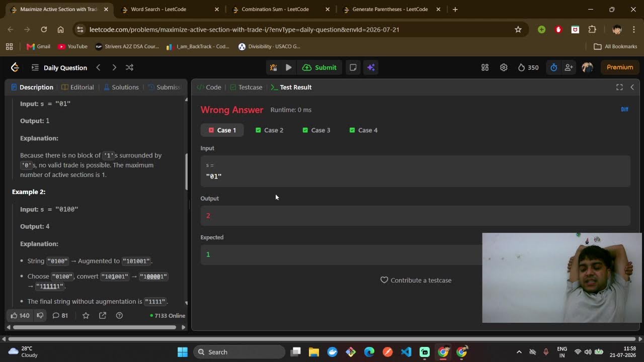Open VS Code from taskbar
The height and width of the screenshot is (362, 644).
[406, 352]
